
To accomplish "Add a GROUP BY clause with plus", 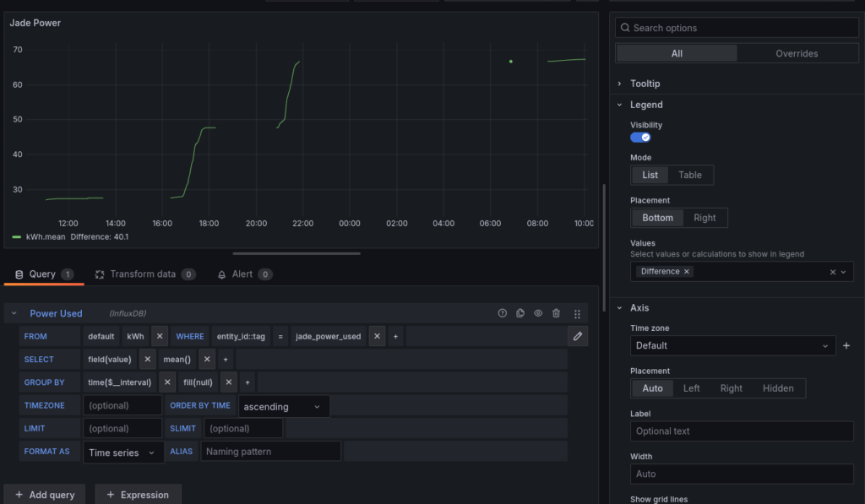I will click(247, 382).
